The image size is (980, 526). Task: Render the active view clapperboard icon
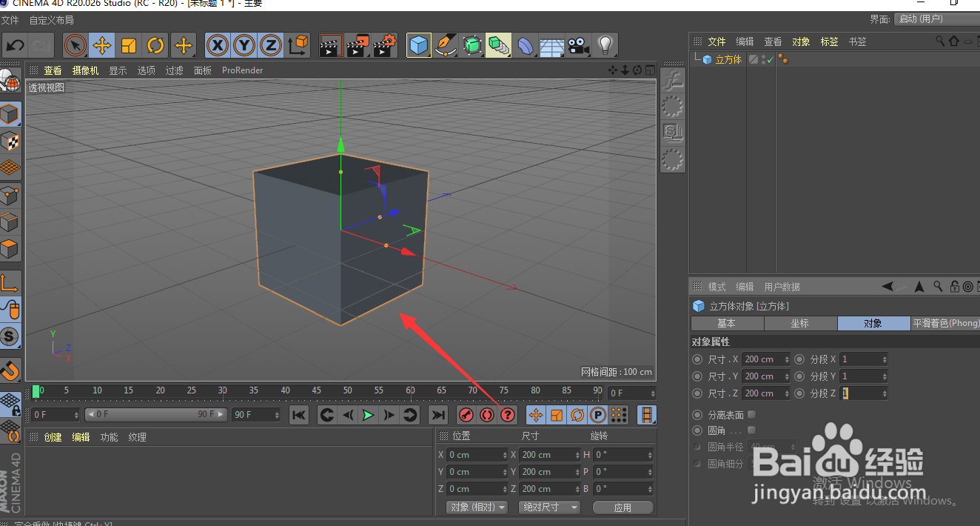(x=331, y=45)
